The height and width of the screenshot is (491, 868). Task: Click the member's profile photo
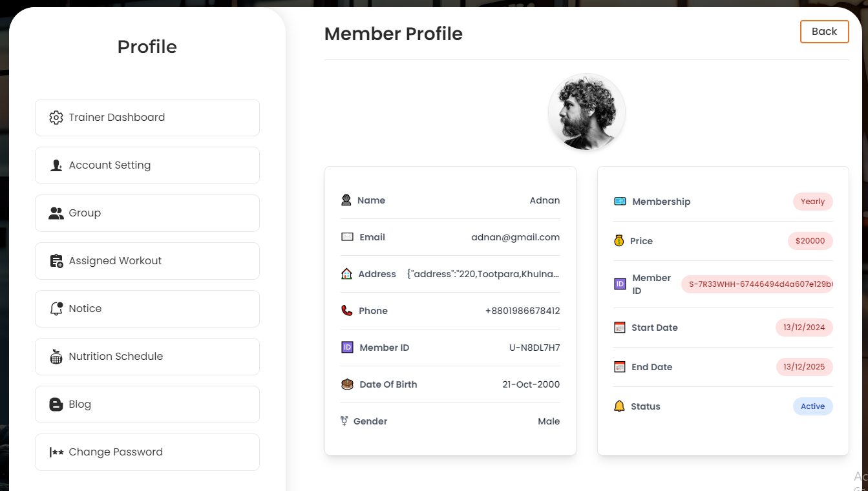pos(587,112)
